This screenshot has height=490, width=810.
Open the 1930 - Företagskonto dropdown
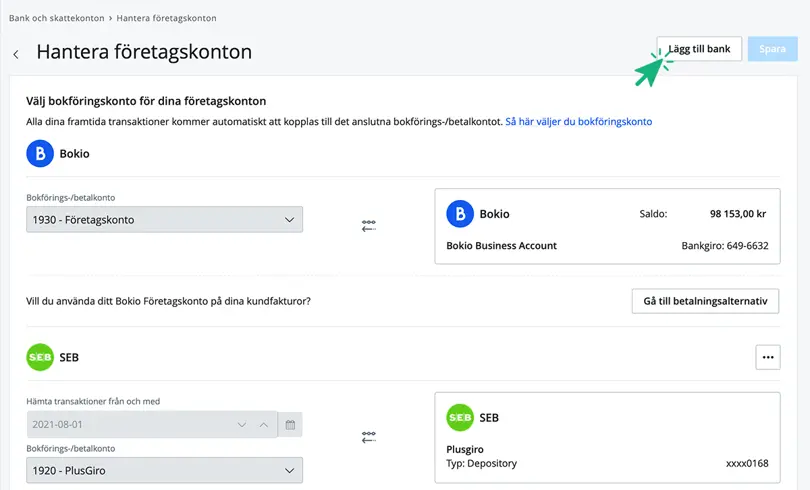tap(164, 219)
